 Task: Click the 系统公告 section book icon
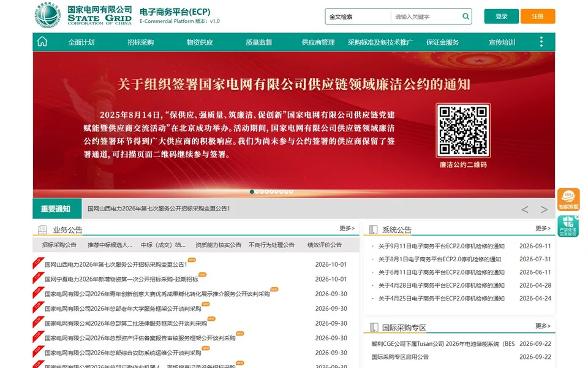coord(373,229)
